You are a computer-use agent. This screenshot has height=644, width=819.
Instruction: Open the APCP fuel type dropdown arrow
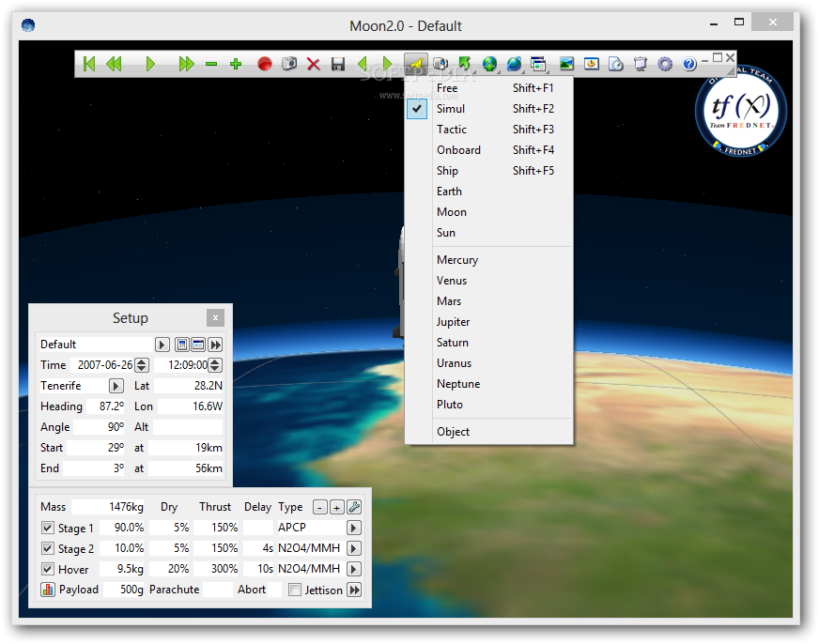[x=353, y=528]
